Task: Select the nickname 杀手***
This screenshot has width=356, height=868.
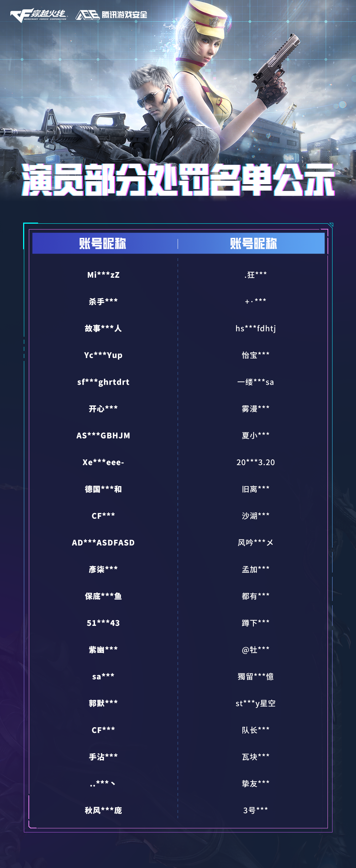Action: tap(103, 302)
